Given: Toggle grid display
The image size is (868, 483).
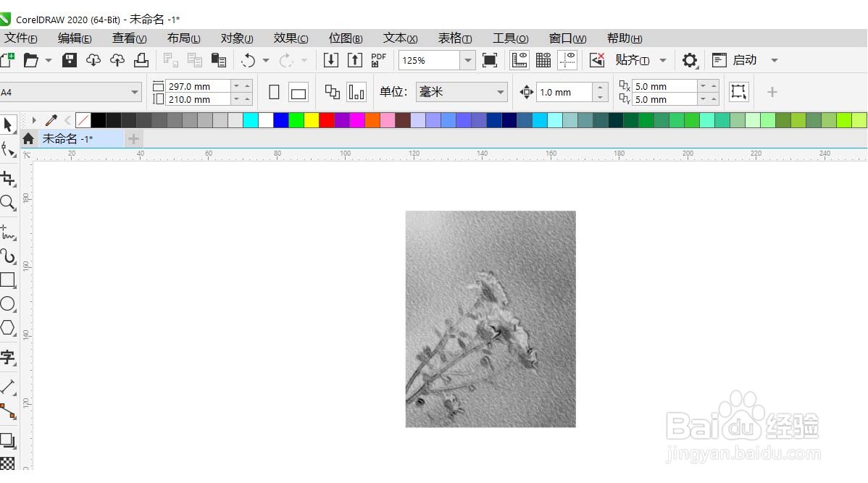Looking at the screenshot, I should 543,60.
